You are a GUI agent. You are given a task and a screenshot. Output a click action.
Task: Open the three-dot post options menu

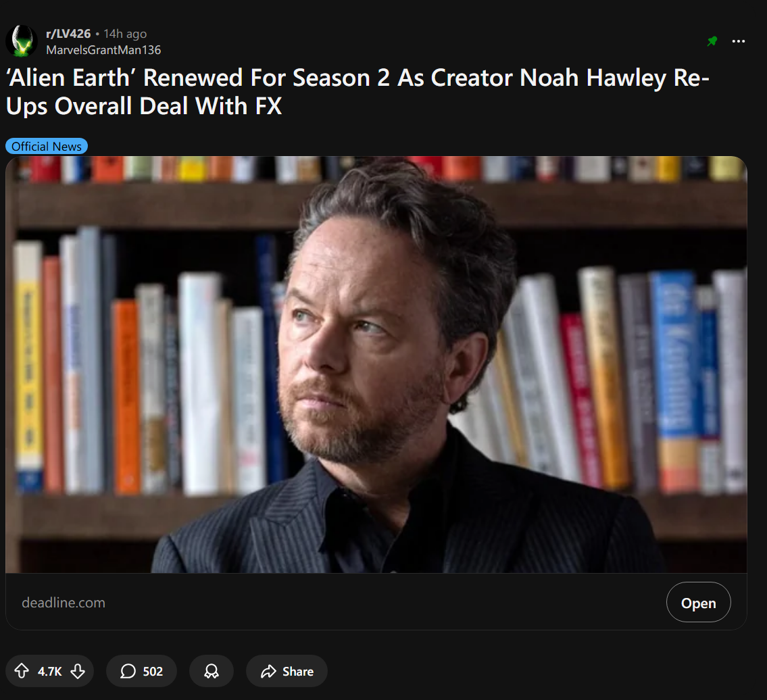click(x=738, y=41)
